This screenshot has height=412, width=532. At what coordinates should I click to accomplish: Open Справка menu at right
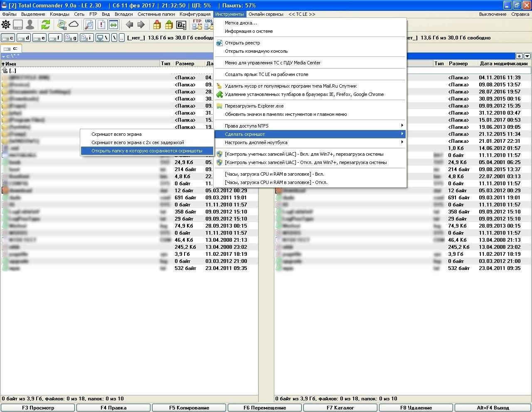pyautogui.click(x=520, y=14)
